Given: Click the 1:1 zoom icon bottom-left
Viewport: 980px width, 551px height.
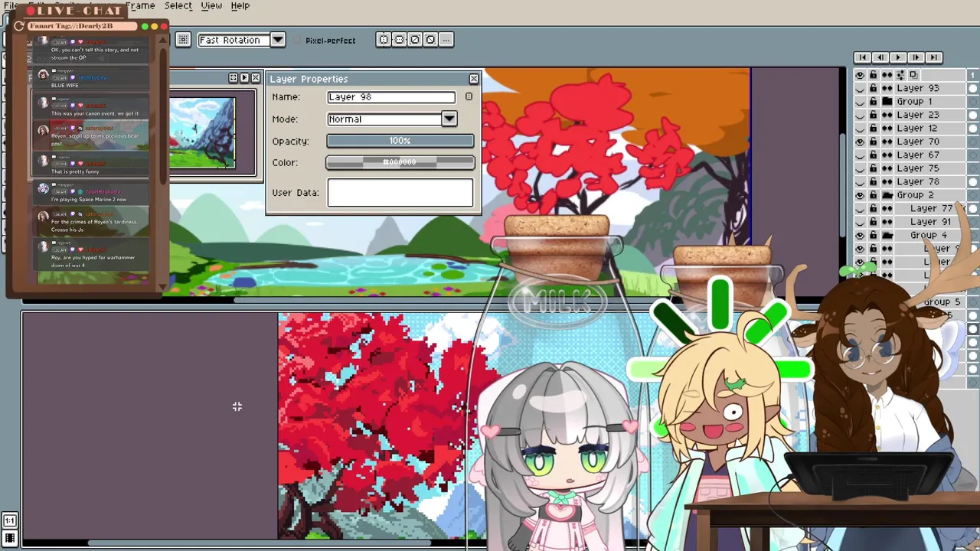Looking at the screenshot, I should tap(9, 521).
